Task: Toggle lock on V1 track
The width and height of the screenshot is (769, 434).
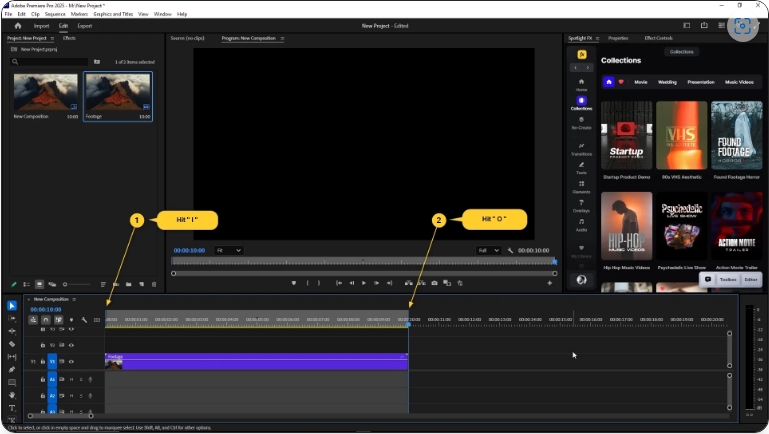Action: click(x=43, y=361)
